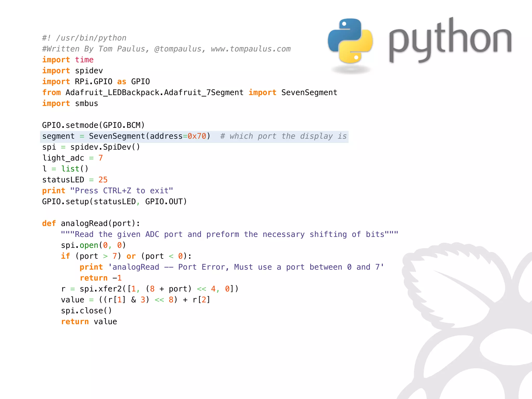Click the '# which port the display is' comment
Image resolution: width=532 pixels, height=399 pixels.
click(283, 136)
